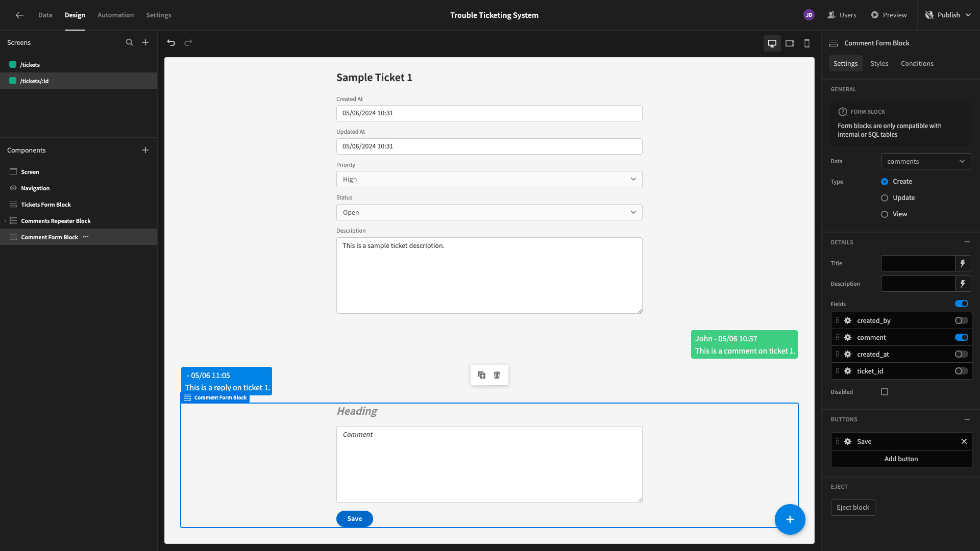Open Description binding lightning icon

(963, 284)
